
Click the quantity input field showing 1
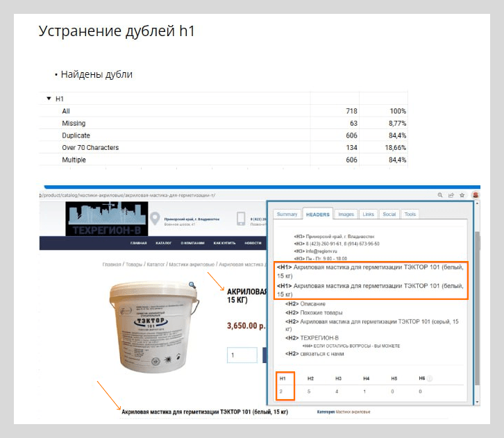(242, 355)
